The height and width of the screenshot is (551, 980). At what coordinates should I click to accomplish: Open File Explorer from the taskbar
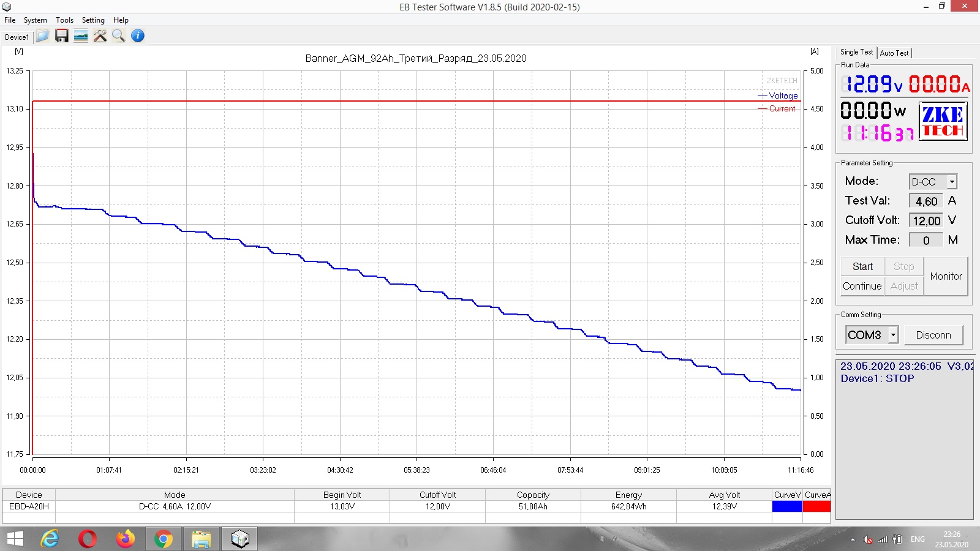(x=202, y=539)
